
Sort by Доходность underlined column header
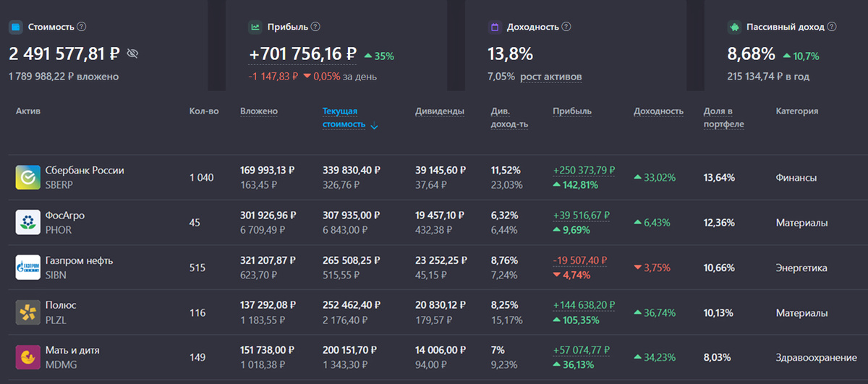pyautogui.click(x=658, y=111)
